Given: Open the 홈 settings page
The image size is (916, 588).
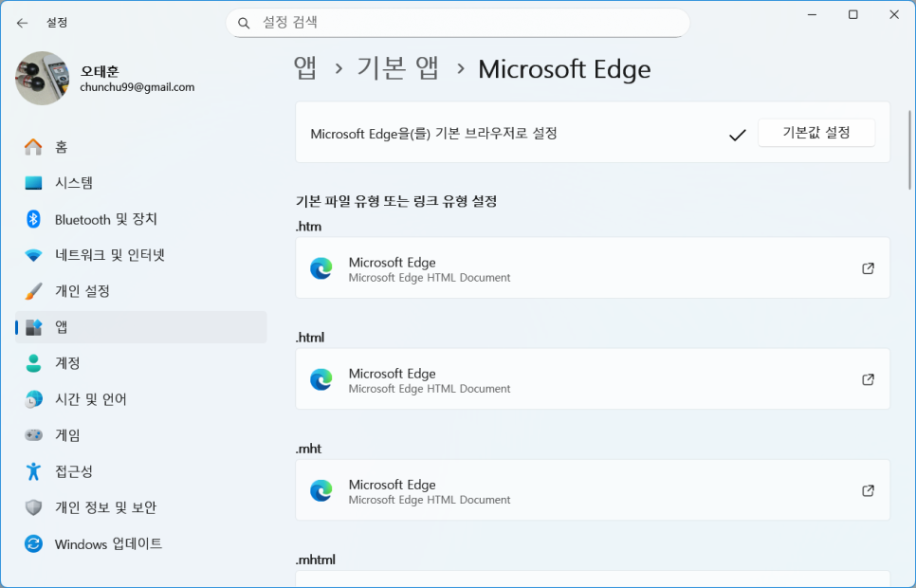Looking at the screenshot, I should pos(140,147).
